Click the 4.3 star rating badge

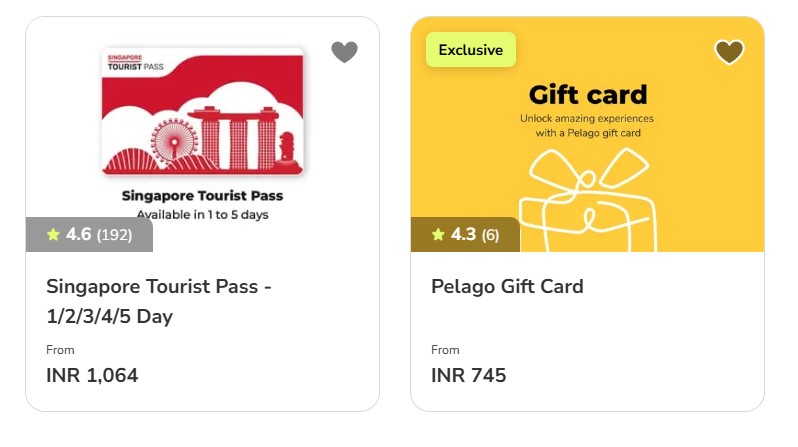(465, 235)
